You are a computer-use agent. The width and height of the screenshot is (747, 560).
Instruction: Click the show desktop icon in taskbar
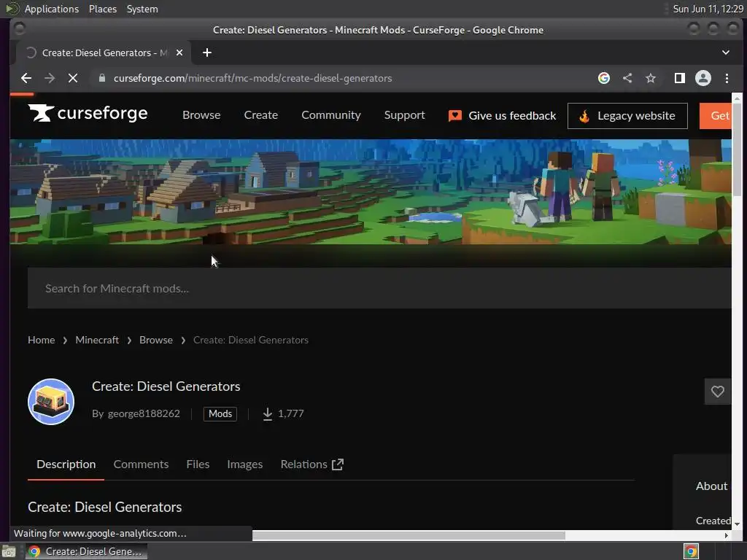[9, 551]
